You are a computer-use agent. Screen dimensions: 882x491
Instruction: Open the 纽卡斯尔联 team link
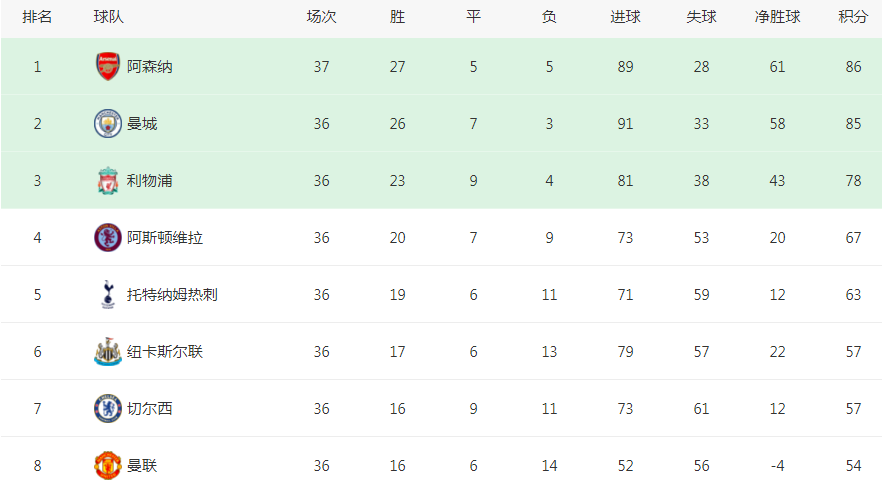click(x=165, y=352)
